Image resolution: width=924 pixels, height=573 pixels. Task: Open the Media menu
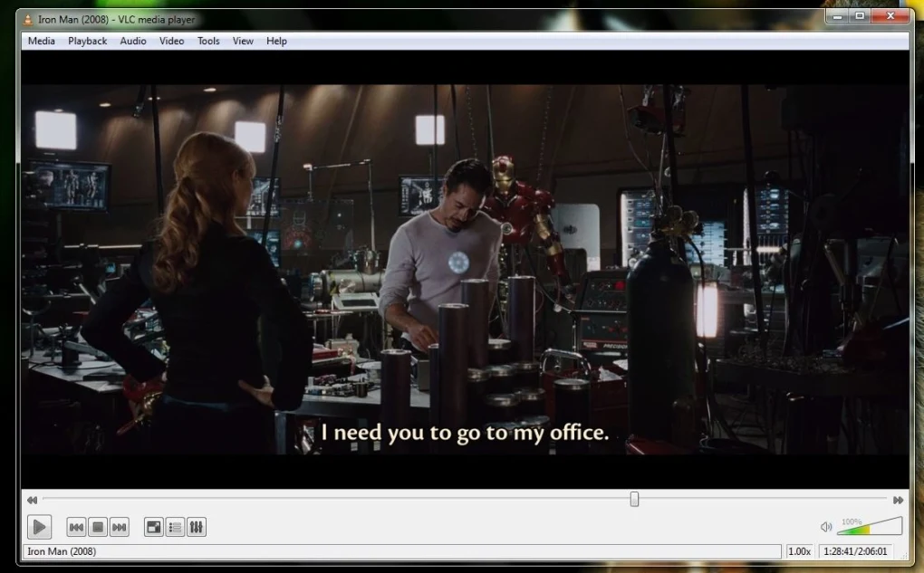(x=42, y=41)
